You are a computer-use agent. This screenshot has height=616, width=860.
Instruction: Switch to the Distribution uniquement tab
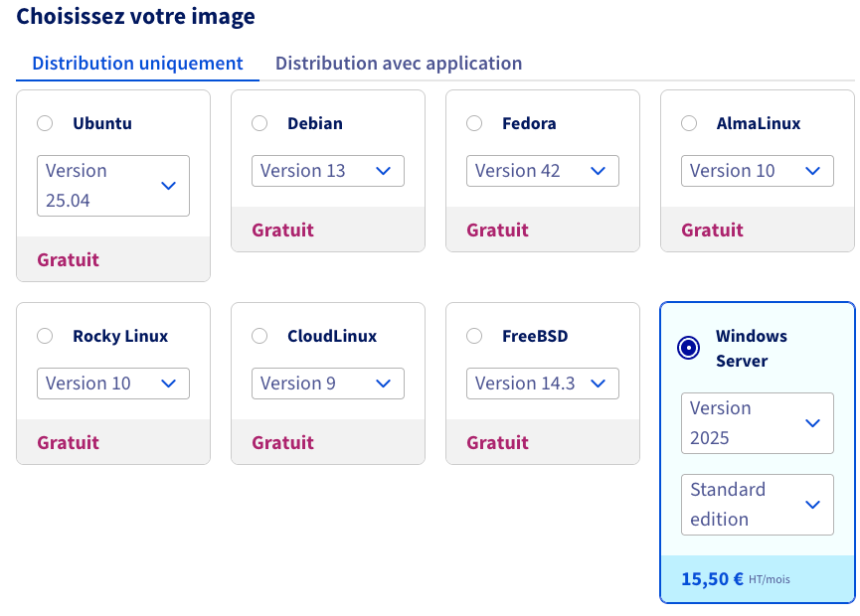(136, 63)
